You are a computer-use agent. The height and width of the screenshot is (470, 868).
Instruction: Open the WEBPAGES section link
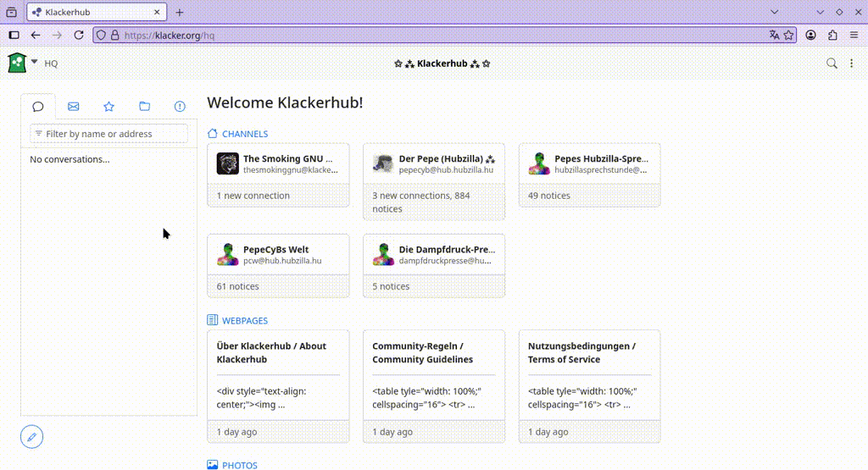pyautogui.click(x=244, y=321)
